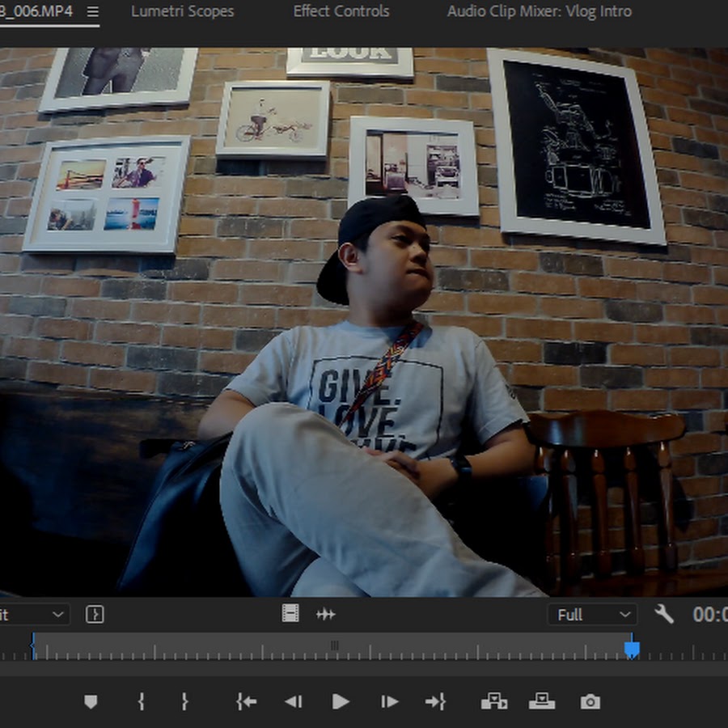
Task: Click the Insert edit icon
Action: coord(493,702)
